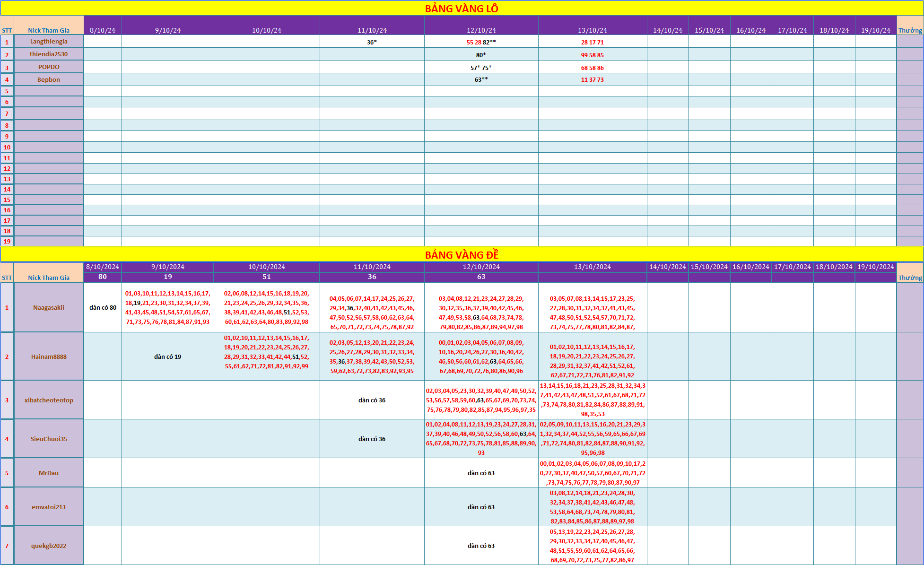Viewport: 924px width, 565px height.
Task: Select the cell with 55 28 82**
Action: pos(481,42)
